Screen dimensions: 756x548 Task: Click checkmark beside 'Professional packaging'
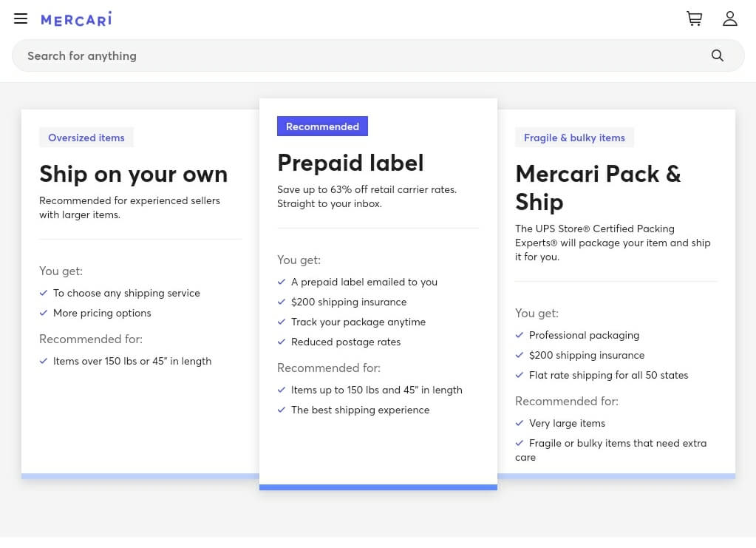click(520, 335)
